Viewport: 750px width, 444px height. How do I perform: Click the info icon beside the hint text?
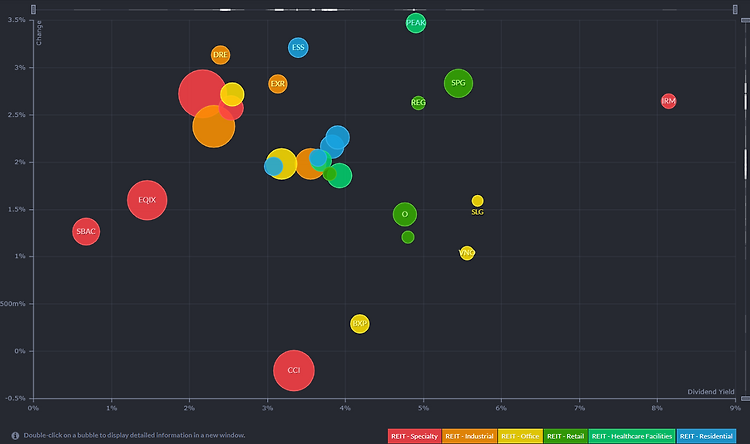pos(15,436)
